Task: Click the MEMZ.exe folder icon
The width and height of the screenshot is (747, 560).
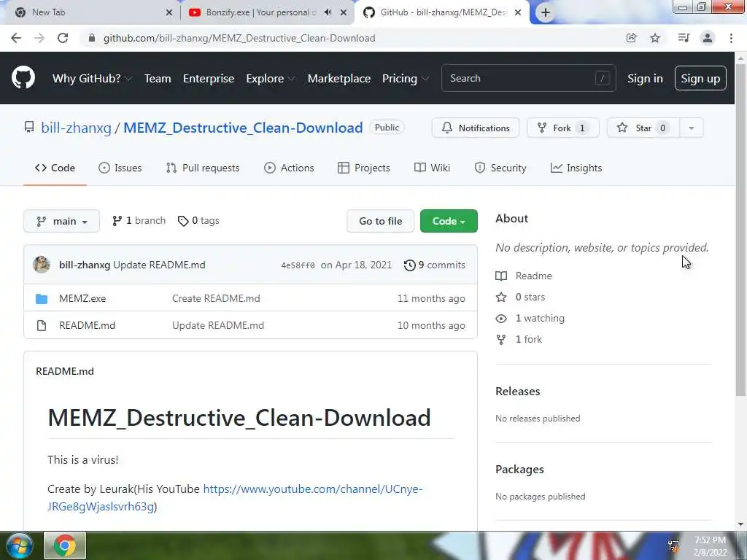Action: click(x=42, y=298)
